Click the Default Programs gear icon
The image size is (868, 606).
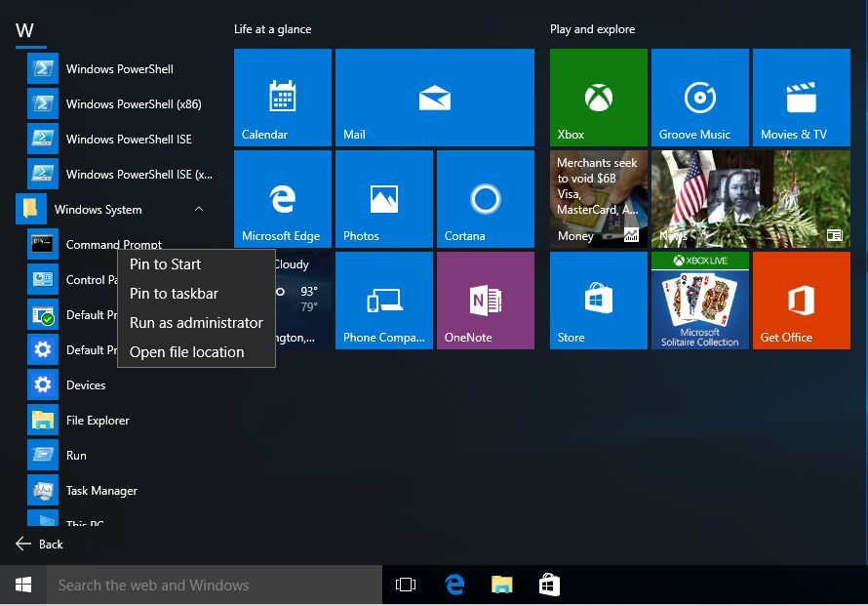tap(43, 349)
